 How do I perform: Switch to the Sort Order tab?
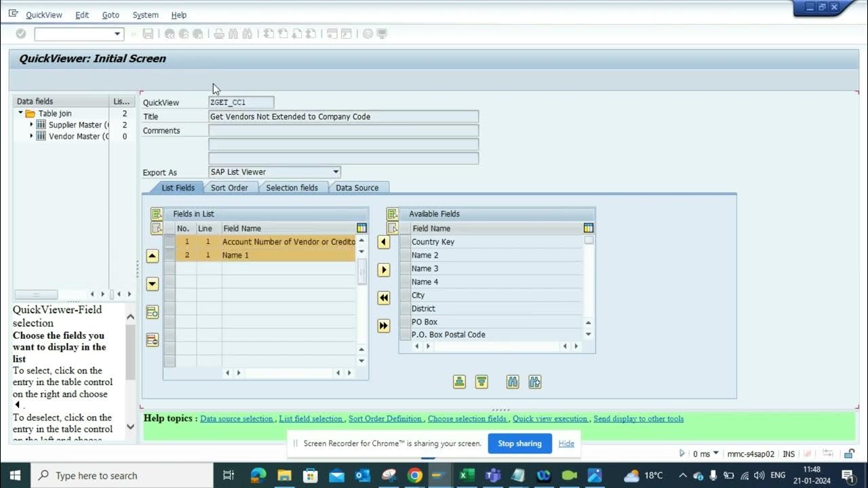[229, 188]
